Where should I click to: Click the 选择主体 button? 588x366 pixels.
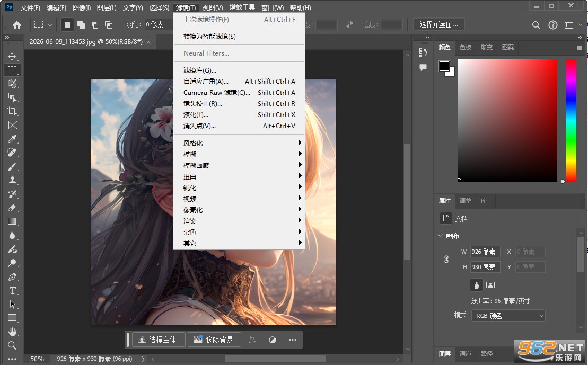tap(159, 340)
